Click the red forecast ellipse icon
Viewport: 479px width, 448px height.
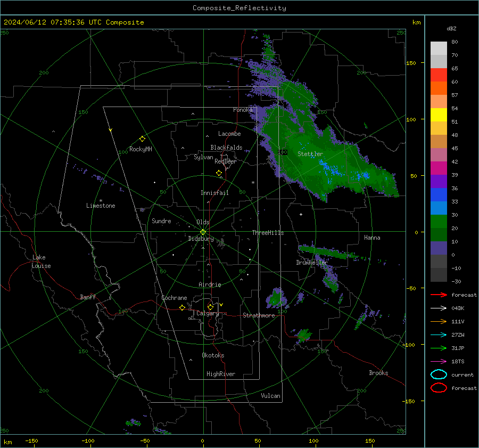click(439, 388)
